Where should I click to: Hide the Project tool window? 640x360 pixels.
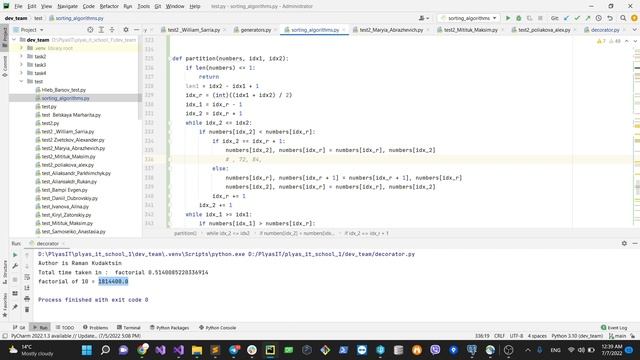coord(136,30)
